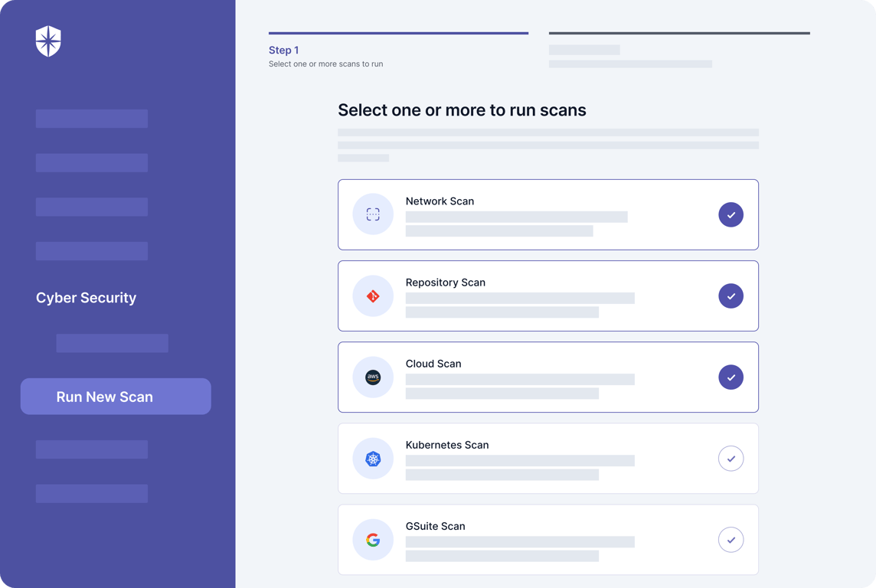876x588 pixels.
Task: Uncheck the Network Scan checkmark
Action: coord(731,214)
